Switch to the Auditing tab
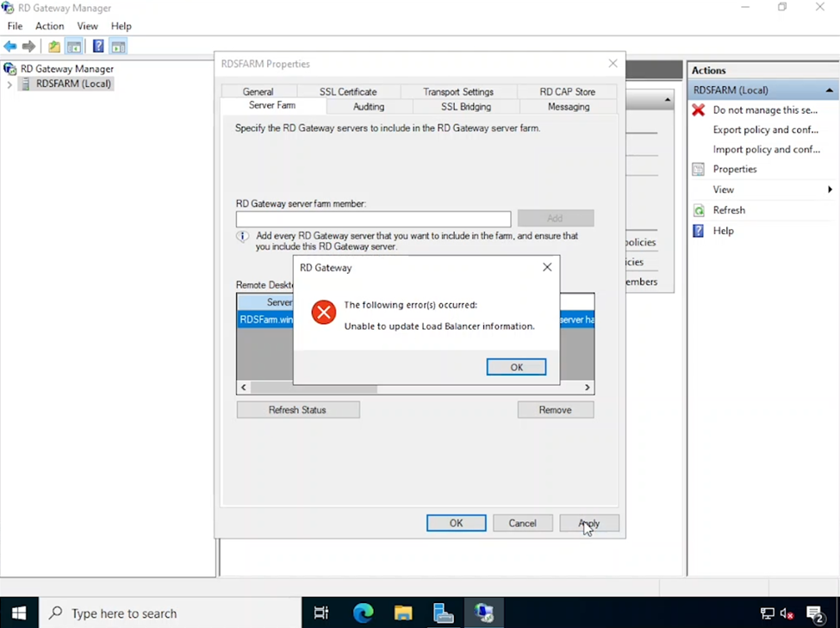This screenshot has height=628, width=840. [368, 106]
